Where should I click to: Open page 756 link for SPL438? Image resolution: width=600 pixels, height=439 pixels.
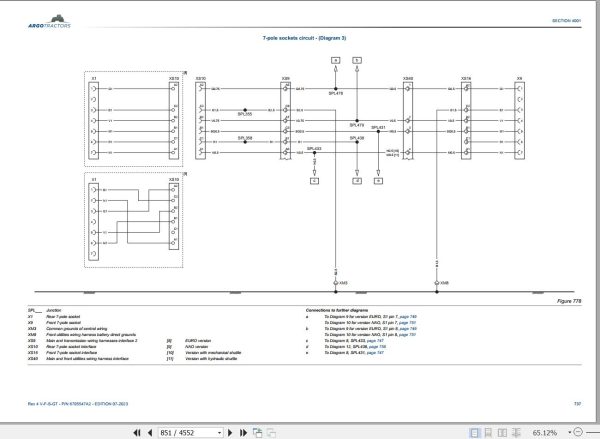(377, 347)
